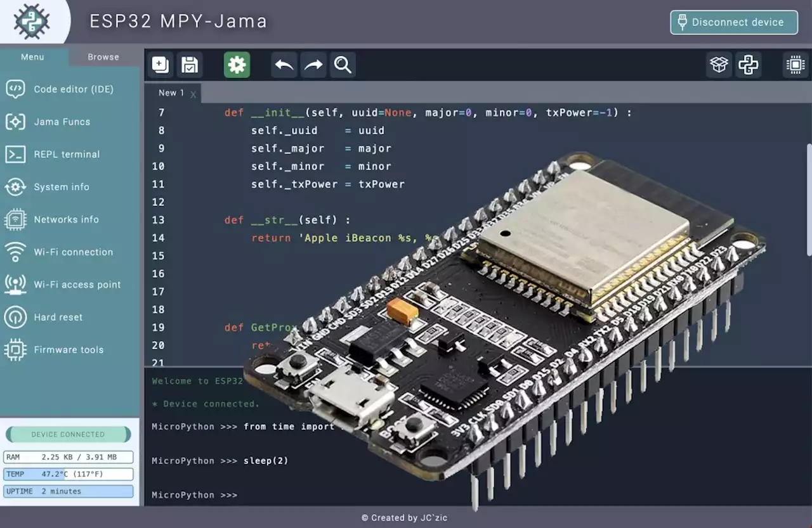The width and height of the screenshot is (812, 528).
Task: Click the 'sleep(2)' terminal command
Action: click(x=266, y=461)
